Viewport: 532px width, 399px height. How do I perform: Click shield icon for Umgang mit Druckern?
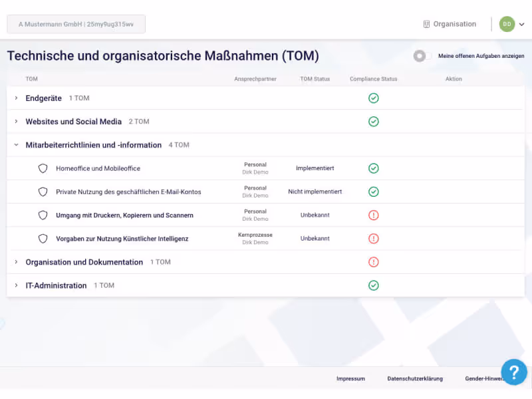click(43, 215)
